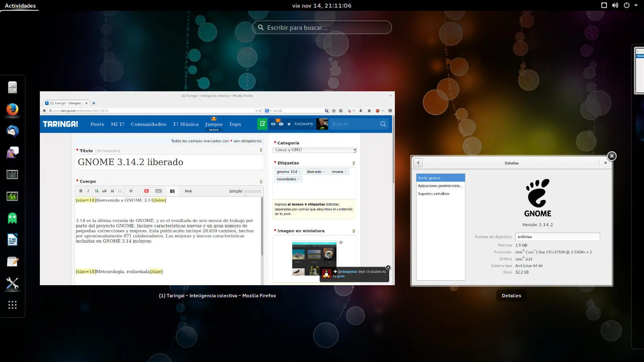Open T! Música section
Image resolution: width=644 pixels, height=362 pixels.
[186, 124]
